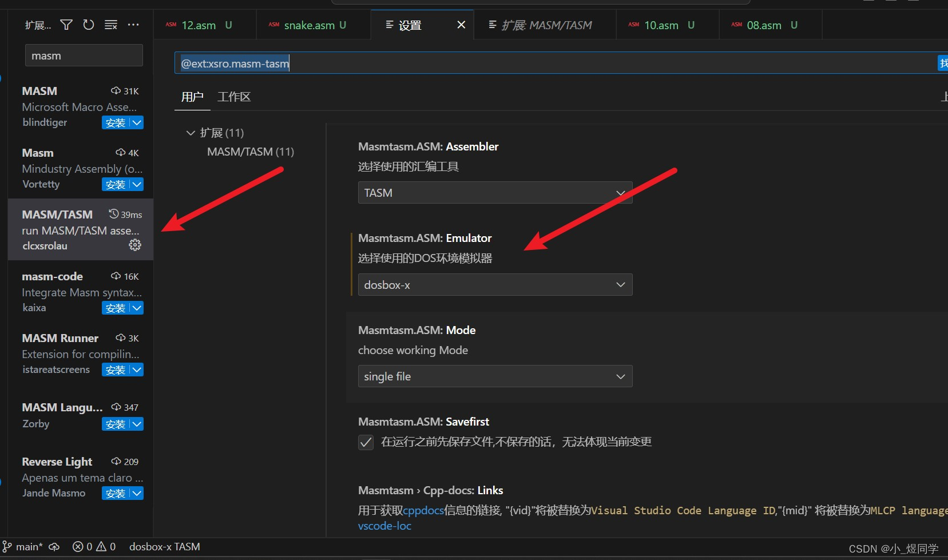Open the 扩展 MASM/TASM tab
The width and height of the screenshot is (948, 560).
545,25
